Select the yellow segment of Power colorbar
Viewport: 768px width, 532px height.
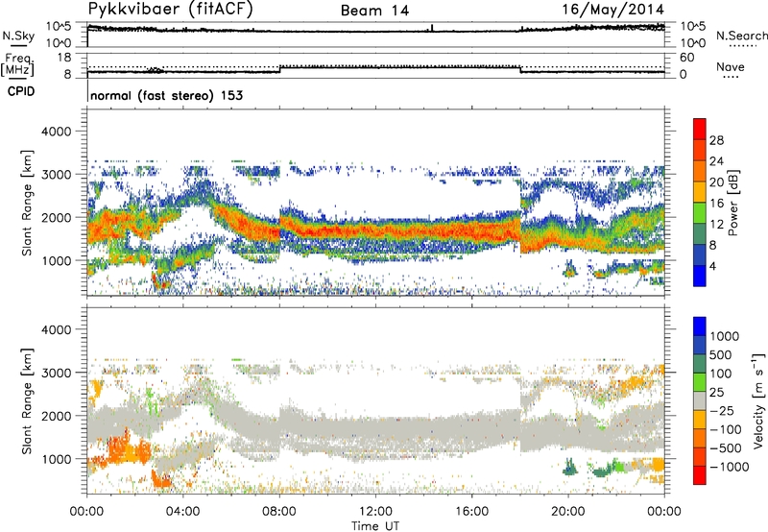[700, 192]
